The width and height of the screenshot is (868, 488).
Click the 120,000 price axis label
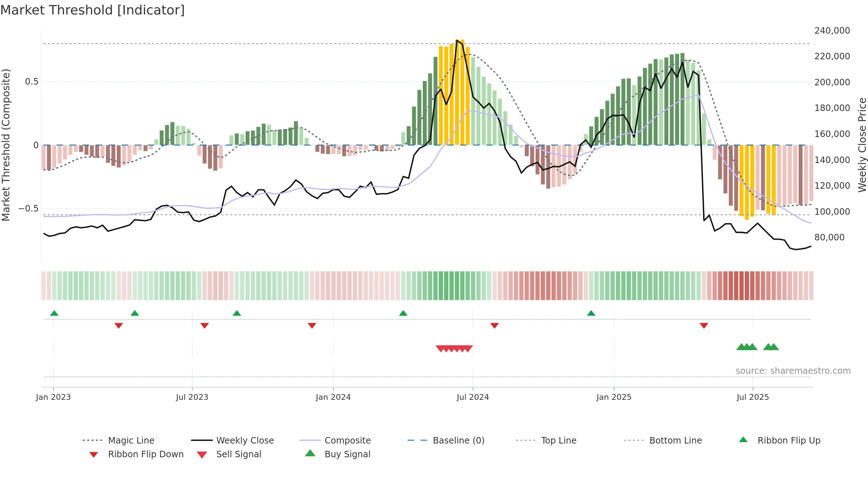pos(832,186)
